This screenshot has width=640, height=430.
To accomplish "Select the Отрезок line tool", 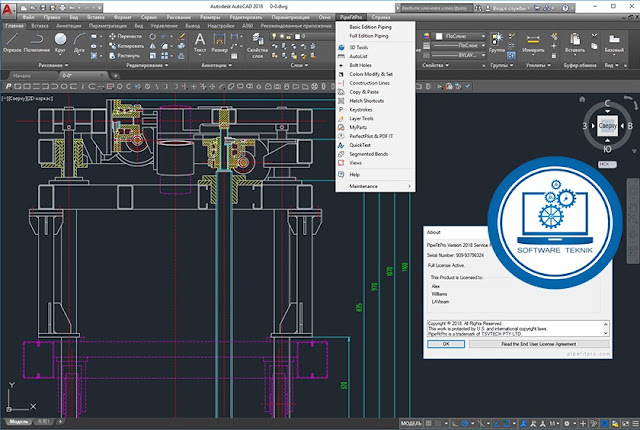I will (12, 43).
